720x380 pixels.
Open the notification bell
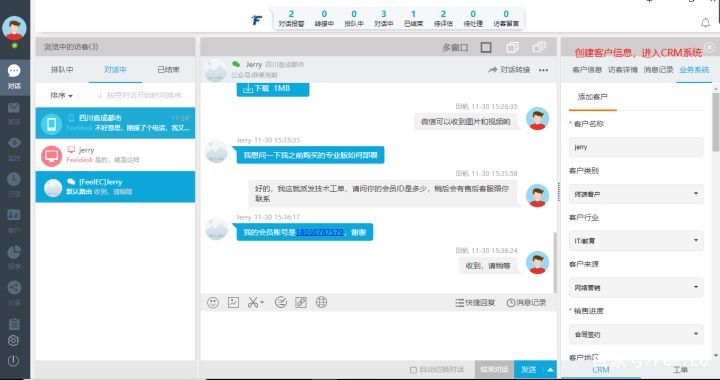pos(705,22)
